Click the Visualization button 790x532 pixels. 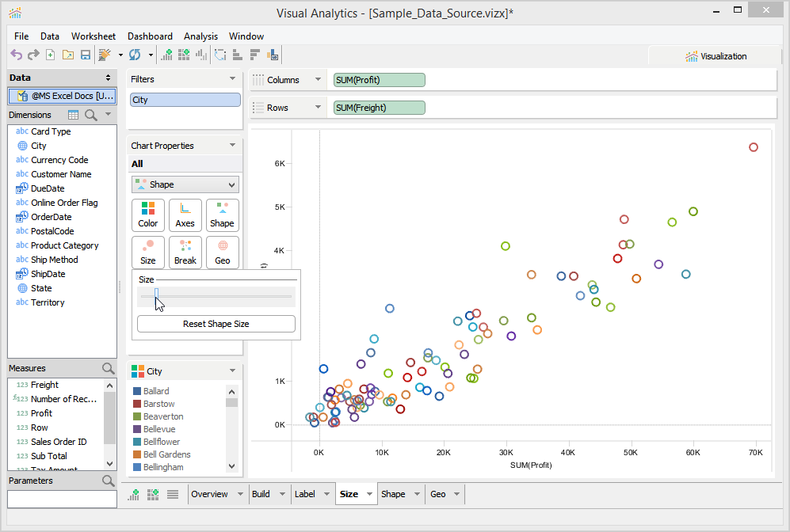tap(716, 56)
